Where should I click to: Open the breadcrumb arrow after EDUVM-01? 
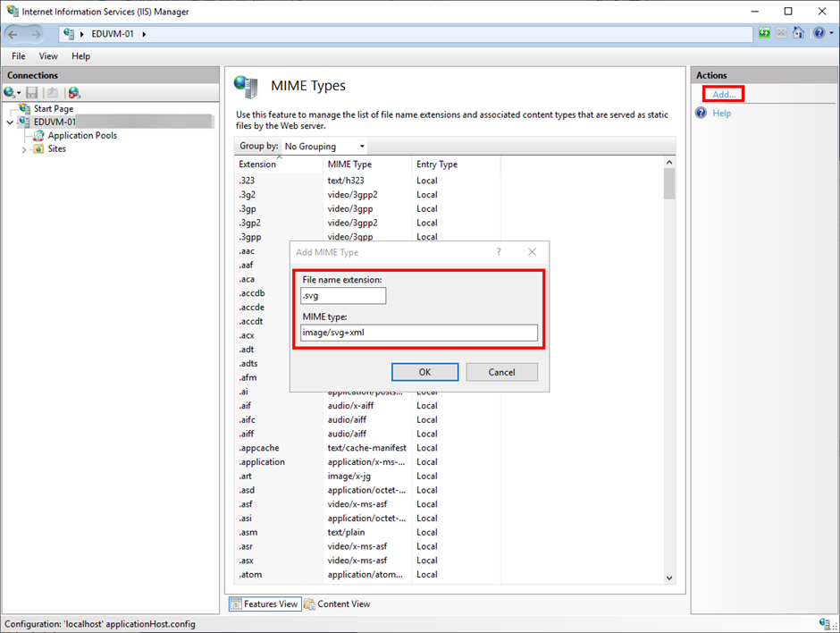point(144,34)
